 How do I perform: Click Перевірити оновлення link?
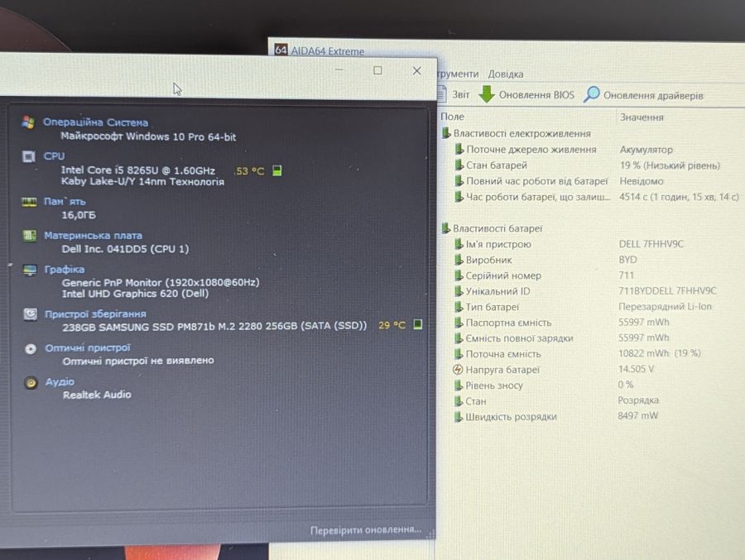(366, 529)
